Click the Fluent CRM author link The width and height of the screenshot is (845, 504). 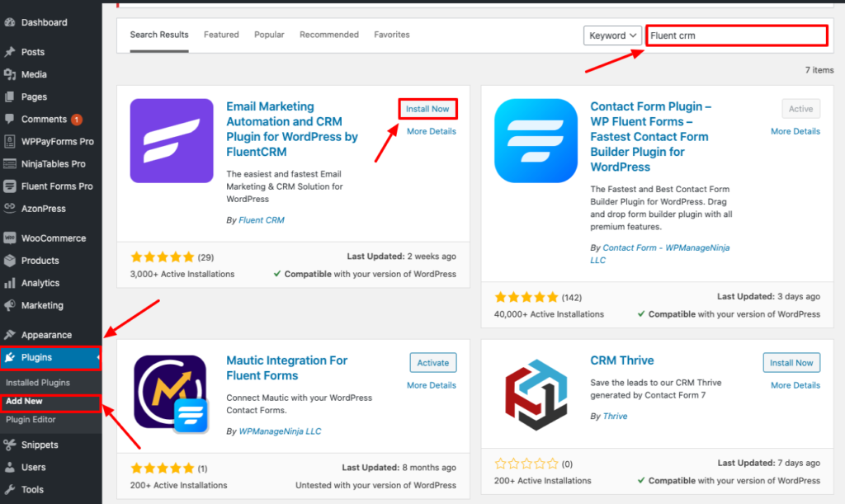click(262, 220)
